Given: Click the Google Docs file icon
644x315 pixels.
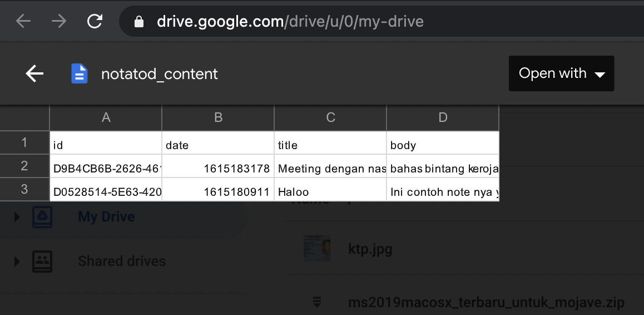Looking at the screenshot, I should pos(80,73).
